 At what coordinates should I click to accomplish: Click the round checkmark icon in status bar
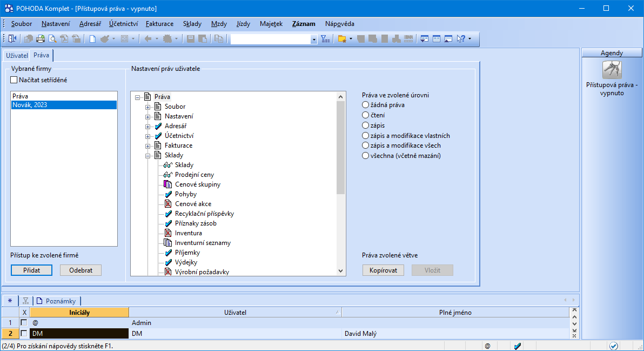(613, 346)
